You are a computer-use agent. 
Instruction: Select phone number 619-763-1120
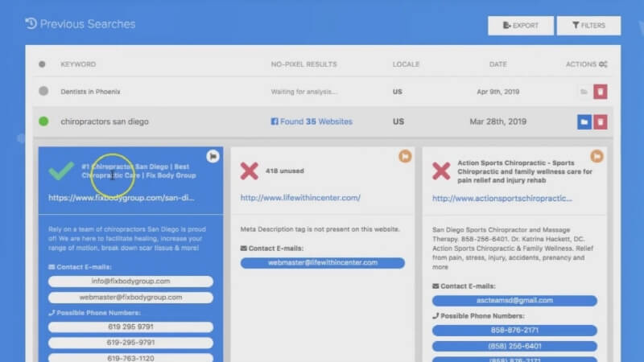coord(130,358)
